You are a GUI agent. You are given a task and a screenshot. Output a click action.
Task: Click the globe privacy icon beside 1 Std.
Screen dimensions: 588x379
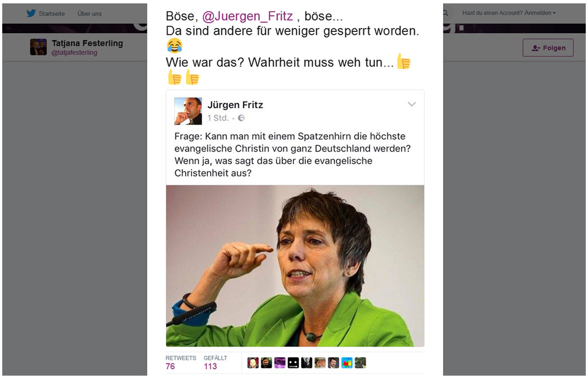pos(241,118)
